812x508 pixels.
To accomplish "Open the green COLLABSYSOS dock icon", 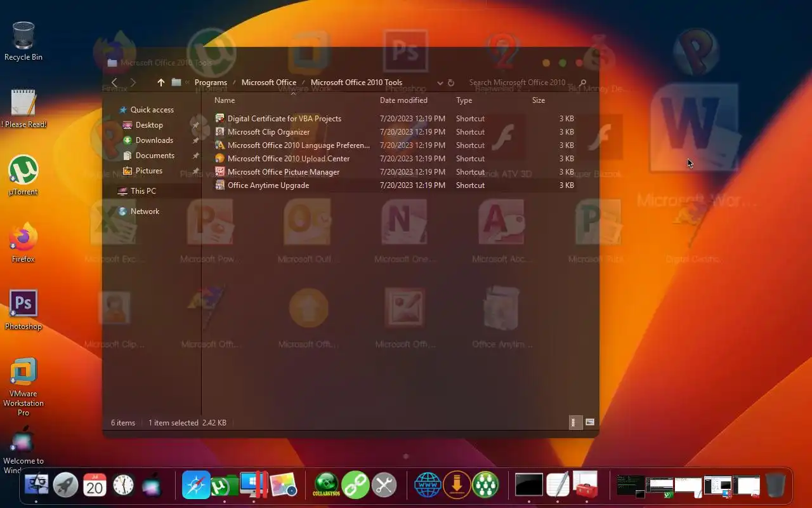I will point(327,486).
